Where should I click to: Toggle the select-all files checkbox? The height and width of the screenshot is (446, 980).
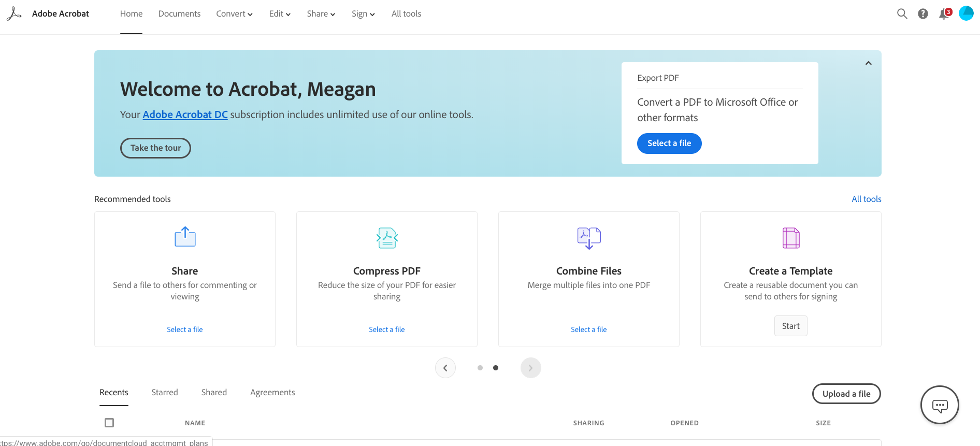pyautogui.click(x=109, y=423)
